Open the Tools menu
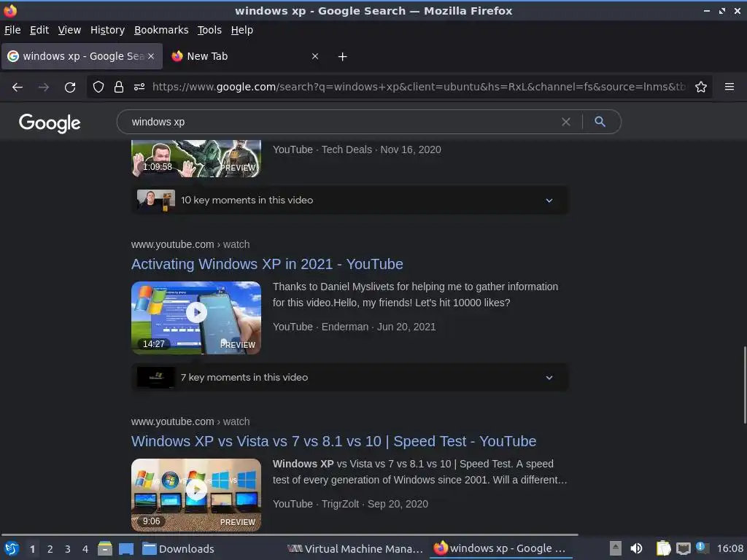Image resolution: width=747 pixels, height=560 pixels. (x=209, y=30)
